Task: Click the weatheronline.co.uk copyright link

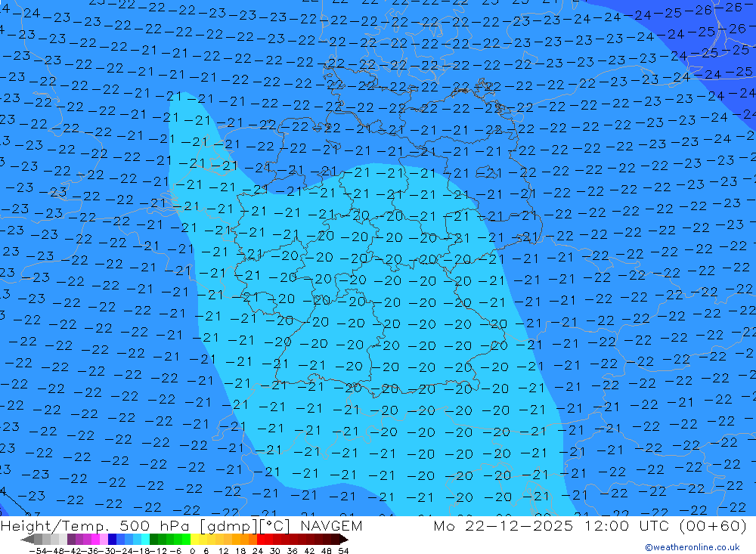Action: tap(692, 547)
